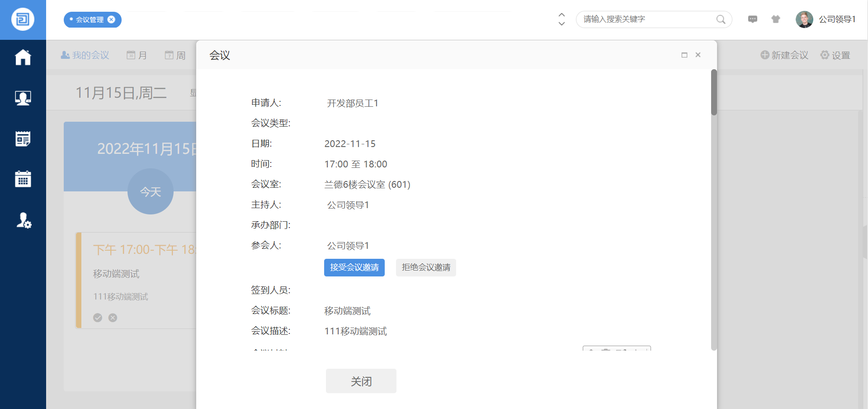
Task: Maximize the 会议 dialog
Action: tap(684, 55)
